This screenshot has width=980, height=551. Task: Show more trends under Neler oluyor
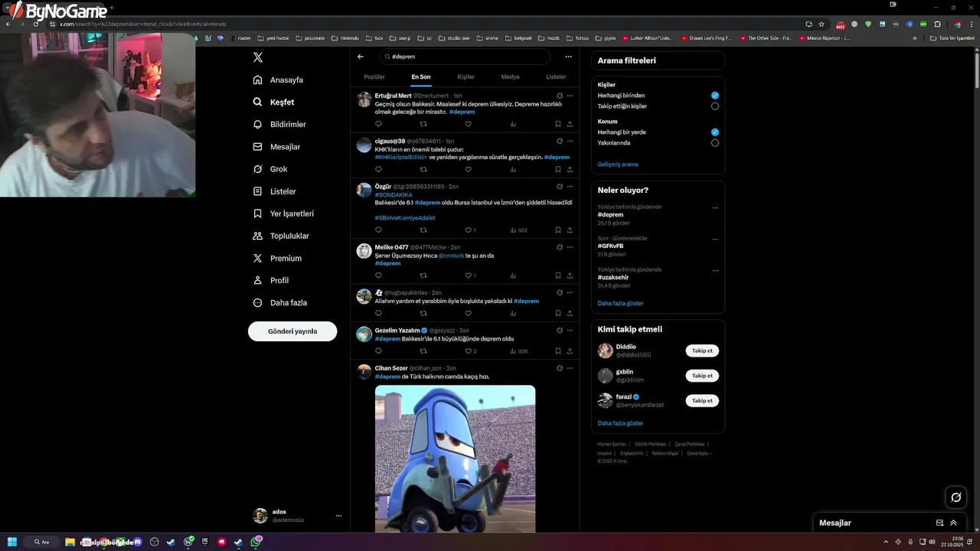(620, 303)
